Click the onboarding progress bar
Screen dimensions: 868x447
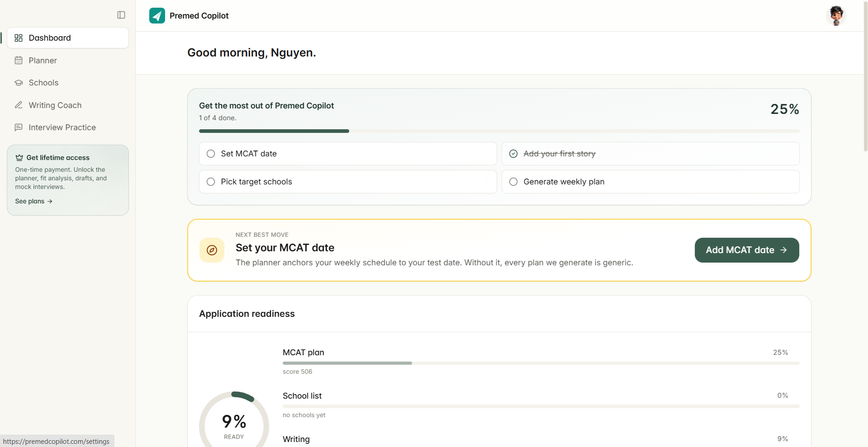(x=499, y=131)
